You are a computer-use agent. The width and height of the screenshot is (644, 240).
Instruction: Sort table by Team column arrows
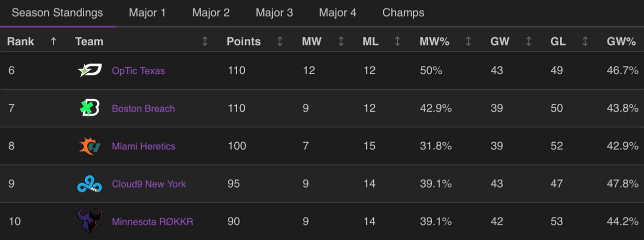[205, 41]
